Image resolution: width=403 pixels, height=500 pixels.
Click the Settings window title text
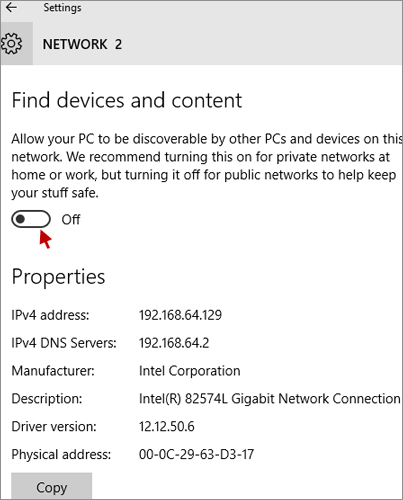(62, 8)
